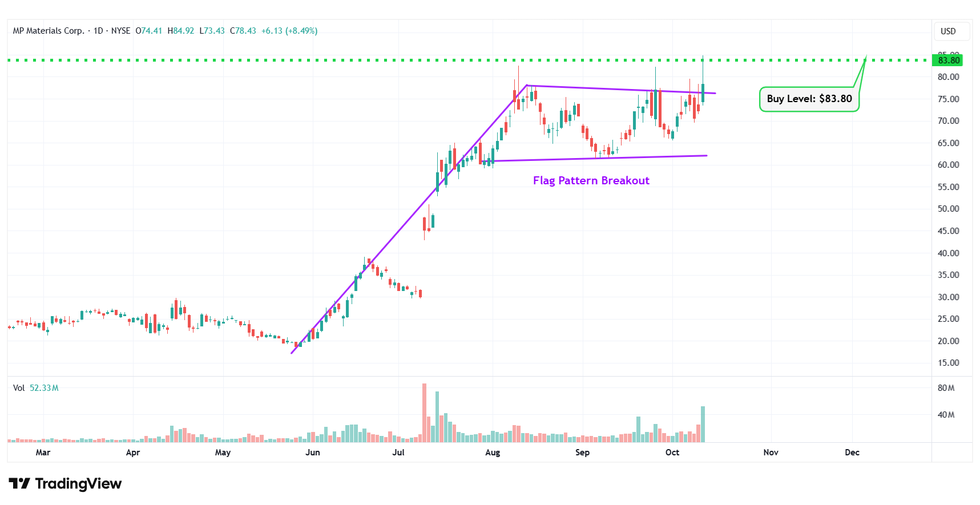Click the Vol indicator label
Screen dimensions: 980x505
point(19,388)
